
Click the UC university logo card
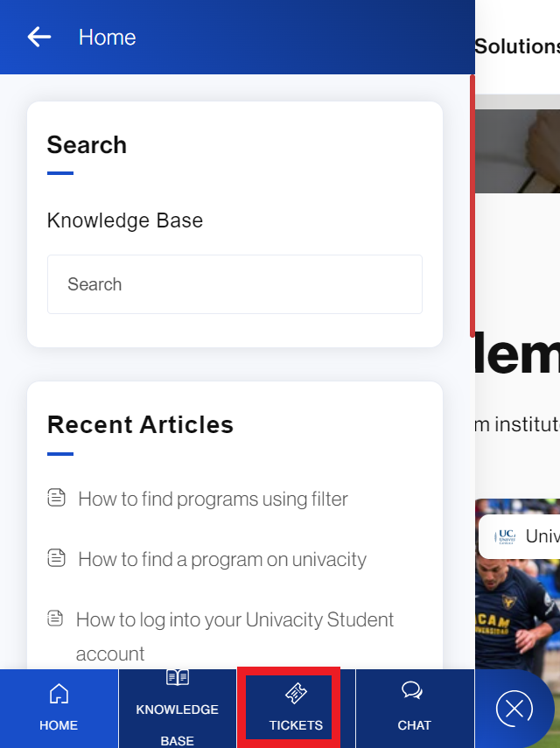(x=520, y=536)
